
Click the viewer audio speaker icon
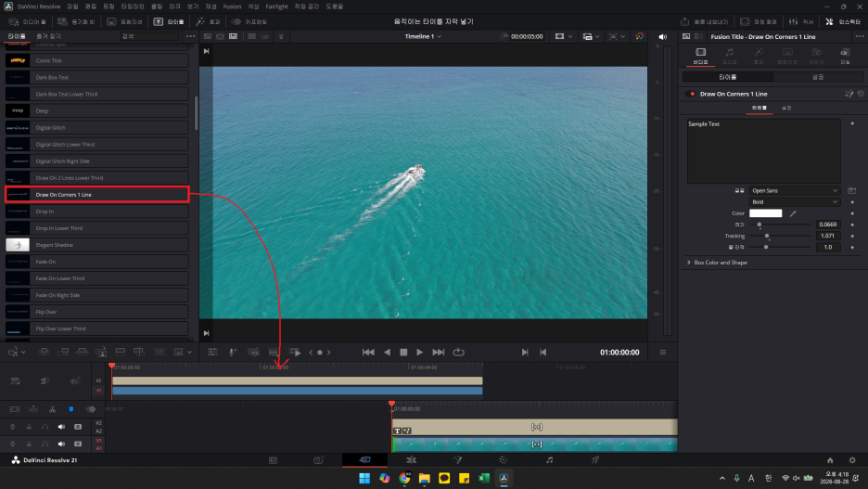[663, 36]
